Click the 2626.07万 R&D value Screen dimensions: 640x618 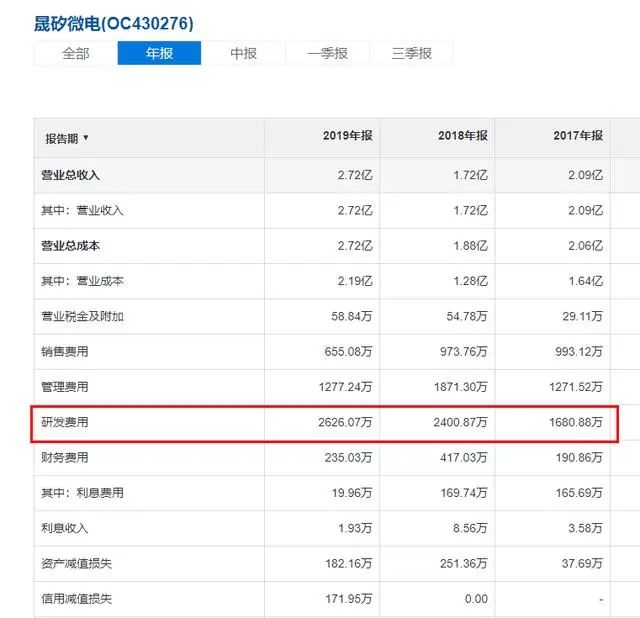345,422
